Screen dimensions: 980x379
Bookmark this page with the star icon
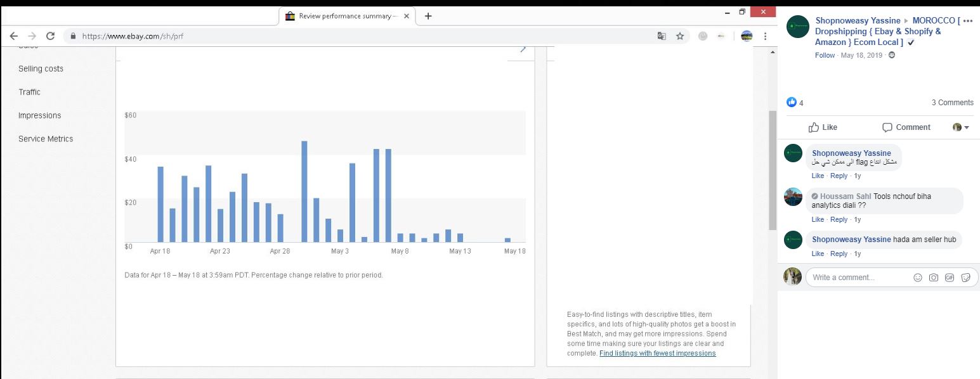point(680,36)
